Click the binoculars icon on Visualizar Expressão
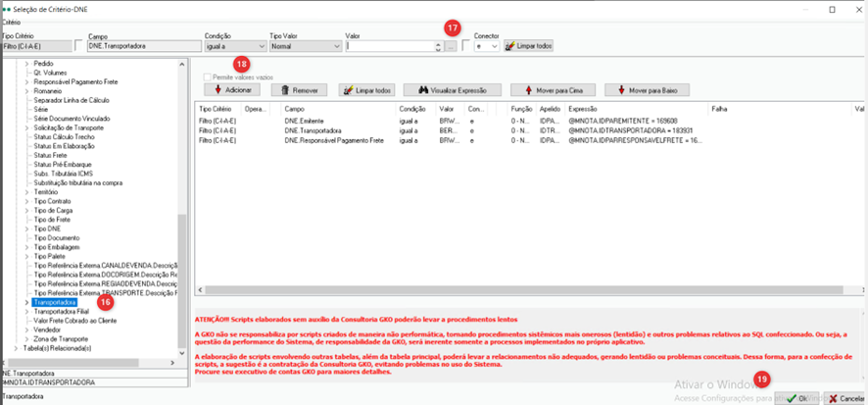868x405 pixels. coord(424,90)
